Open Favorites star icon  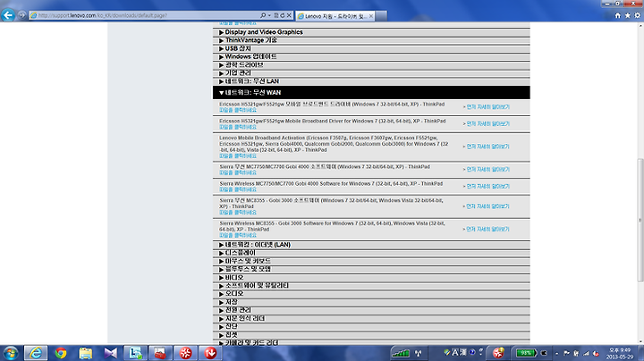(x=628, y=15)
